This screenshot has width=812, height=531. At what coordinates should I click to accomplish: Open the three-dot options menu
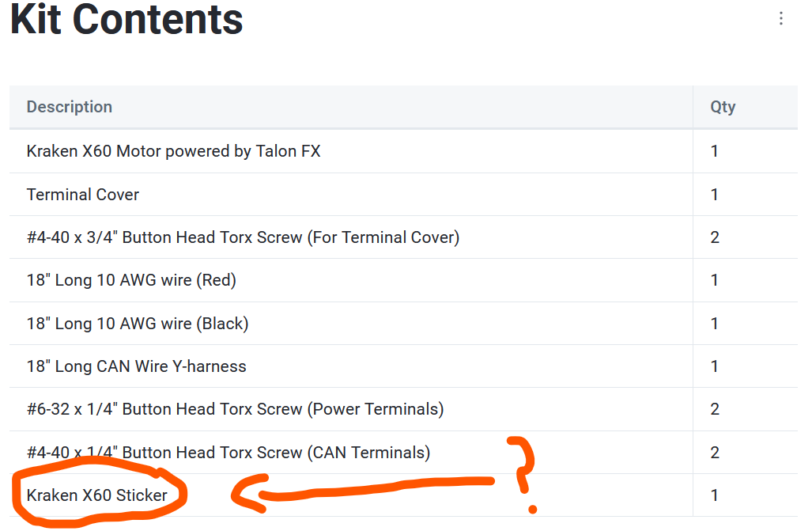pyautogui.click(x=781, y=19)
